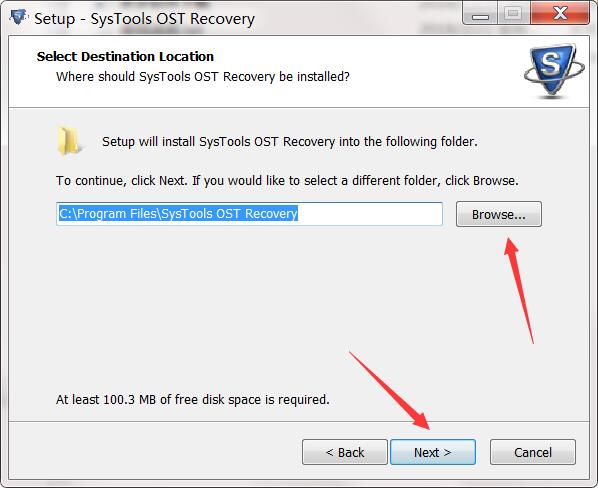598x488 pixels.
Task: Click the red arrow pointing at Browse
Action: click(519, 291)
